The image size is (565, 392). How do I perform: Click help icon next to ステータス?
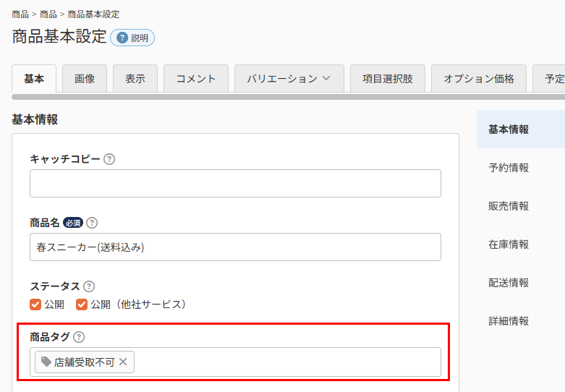pos(89,286)
